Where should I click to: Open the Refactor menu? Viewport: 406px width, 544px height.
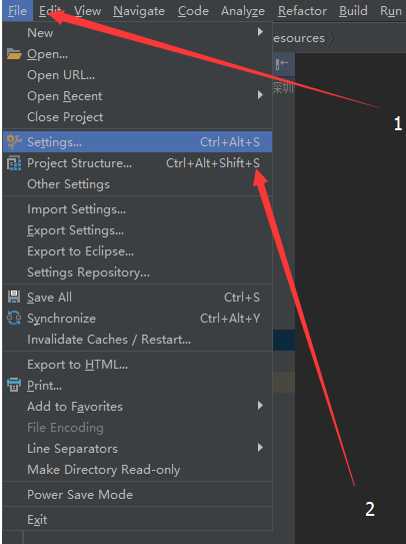302,11
